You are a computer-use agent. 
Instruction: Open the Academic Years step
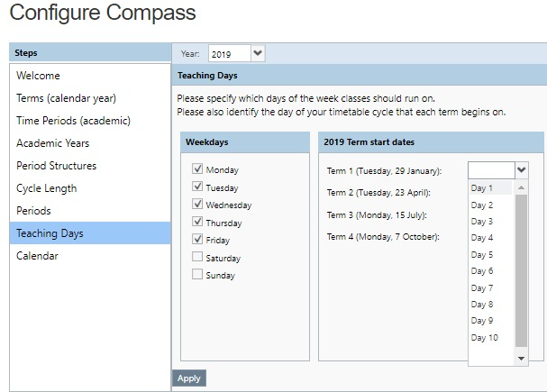click(52, 143)
